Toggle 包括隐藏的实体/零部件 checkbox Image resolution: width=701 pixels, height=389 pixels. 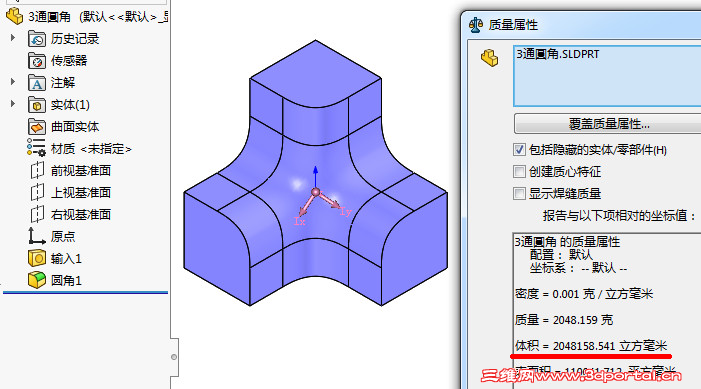[519, 149]
